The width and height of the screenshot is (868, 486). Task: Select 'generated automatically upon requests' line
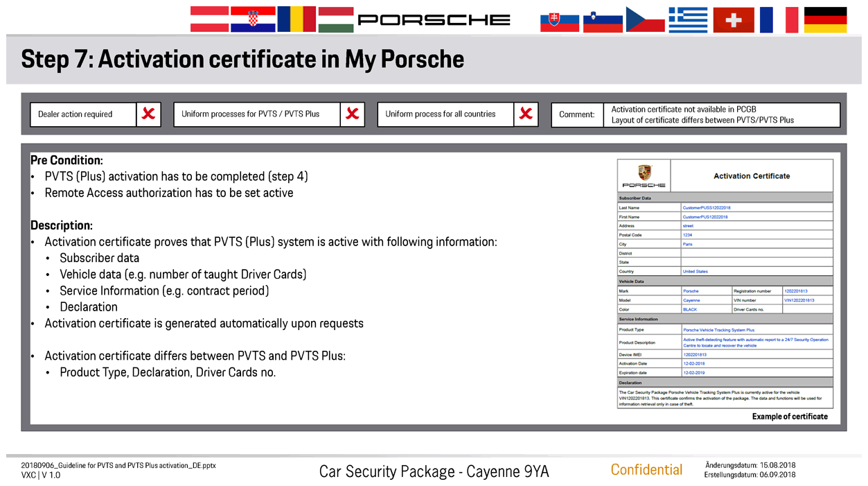pos(204,323)
